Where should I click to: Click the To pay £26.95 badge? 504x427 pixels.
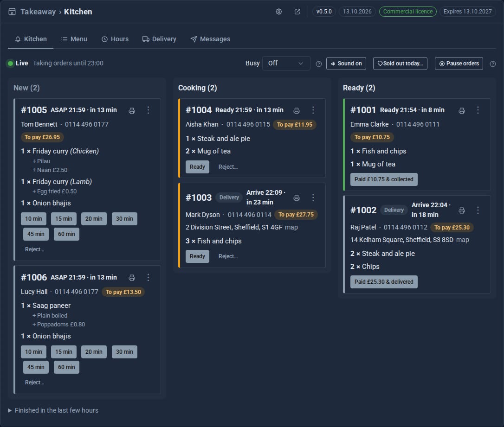point(42,137)
